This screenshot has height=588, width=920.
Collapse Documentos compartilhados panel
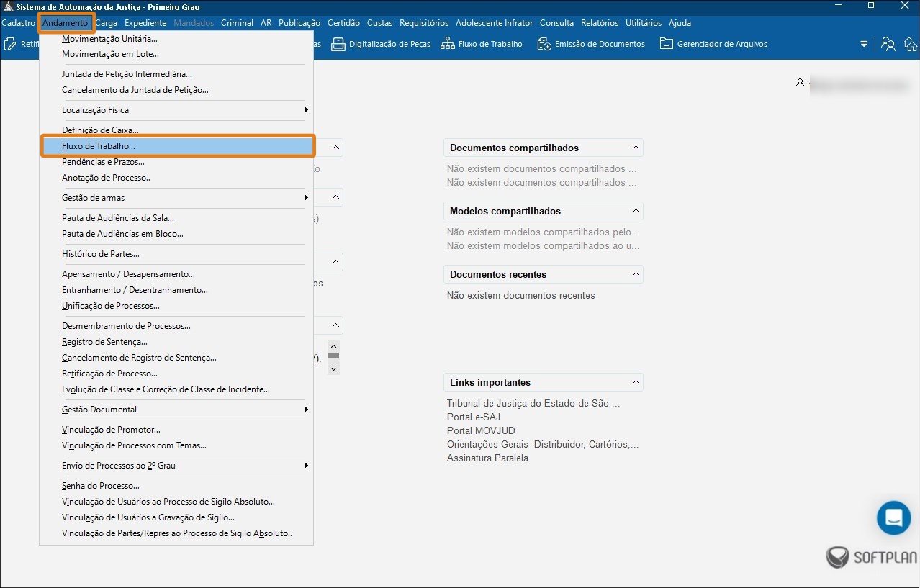click(x=636, y=148)
